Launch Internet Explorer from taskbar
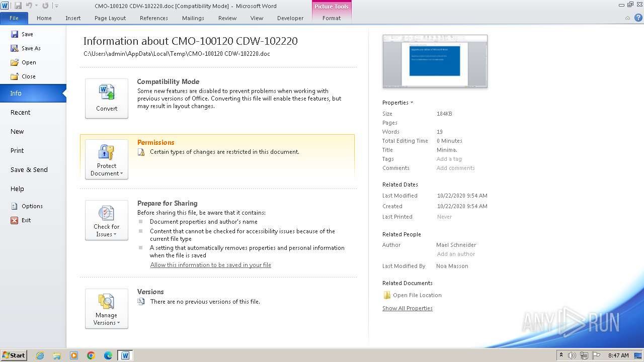The height and width of the screenshot is (362, 644). [40, 355]
